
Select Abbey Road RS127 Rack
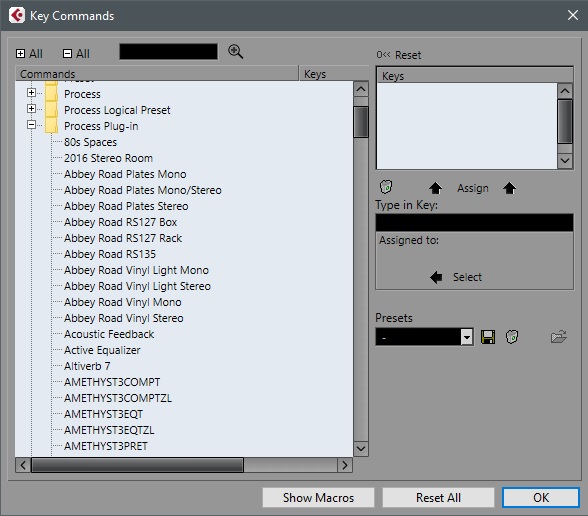123,238
